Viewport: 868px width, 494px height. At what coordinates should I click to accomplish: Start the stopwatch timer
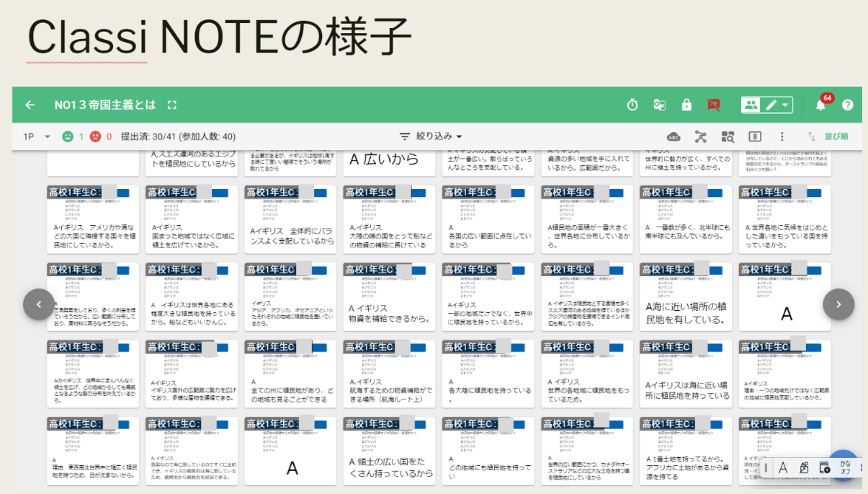(632, 105)
